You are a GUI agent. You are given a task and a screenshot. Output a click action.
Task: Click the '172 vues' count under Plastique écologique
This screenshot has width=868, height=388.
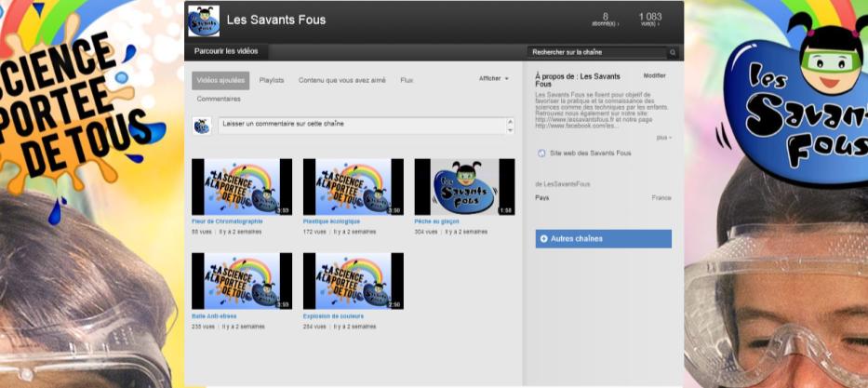click(x=314, y=232)
